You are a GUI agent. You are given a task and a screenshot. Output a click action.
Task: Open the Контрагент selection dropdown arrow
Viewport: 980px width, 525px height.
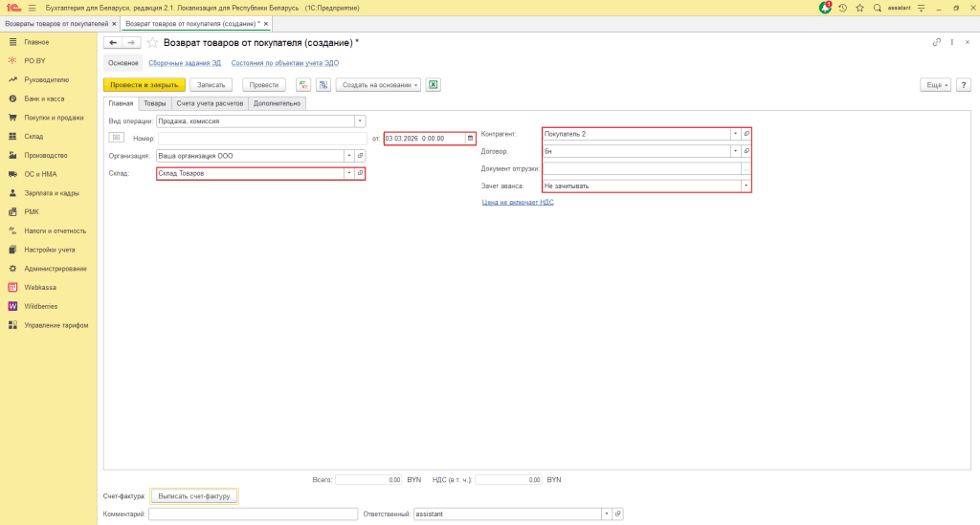(x=734, y=134)
